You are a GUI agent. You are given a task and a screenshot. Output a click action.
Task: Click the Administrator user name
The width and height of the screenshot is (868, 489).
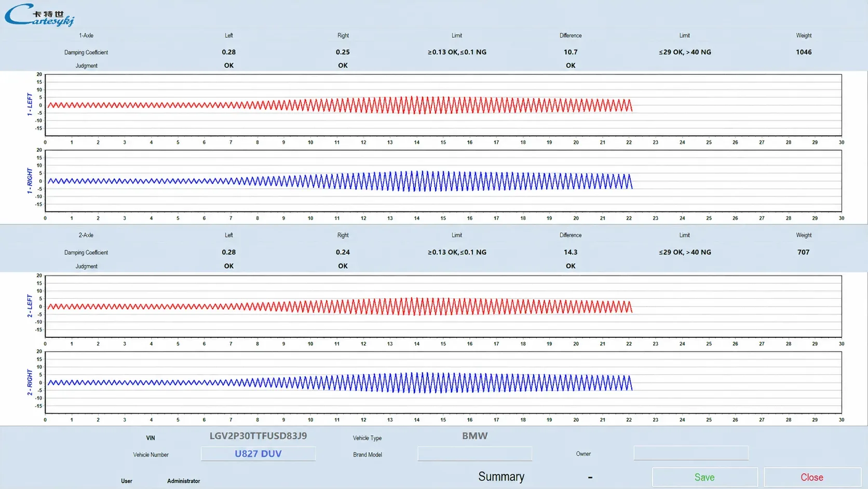coord(183,481)
